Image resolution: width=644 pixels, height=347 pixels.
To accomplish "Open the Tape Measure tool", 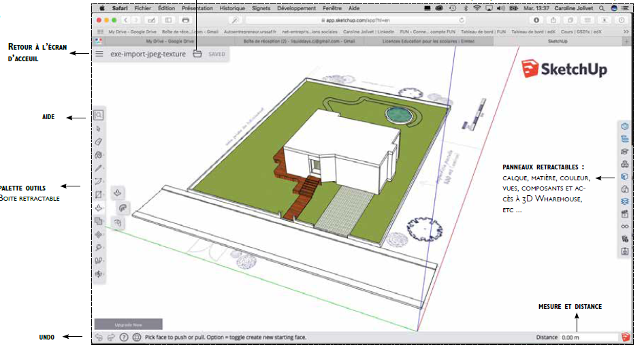I will tap(99, 247).
